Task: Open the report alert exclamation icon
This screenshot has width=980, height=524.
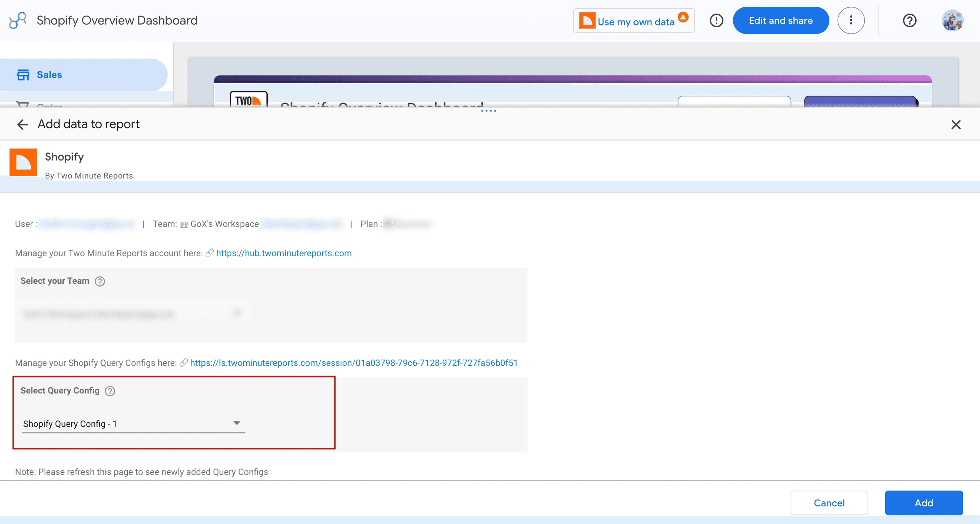Action: pos(716,21)
